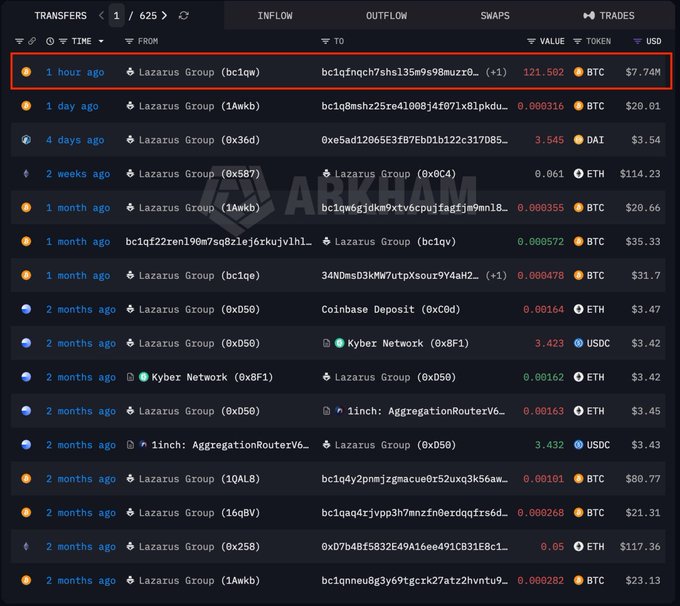The image size is (680, 606).
Task: Go to the next transfers page
Action: pyautogui.click(x=164, y=16)
